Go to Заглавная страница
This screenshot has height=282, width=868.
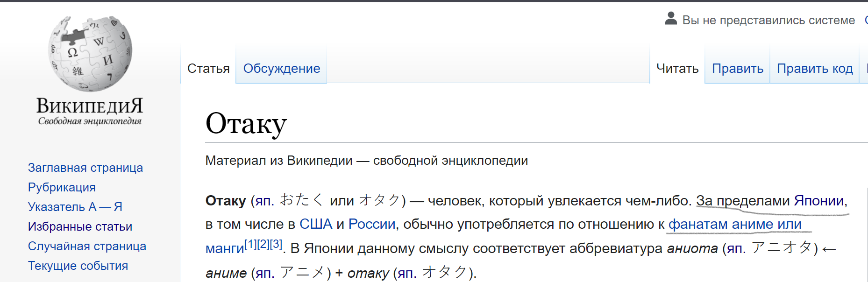click(85, 168)
